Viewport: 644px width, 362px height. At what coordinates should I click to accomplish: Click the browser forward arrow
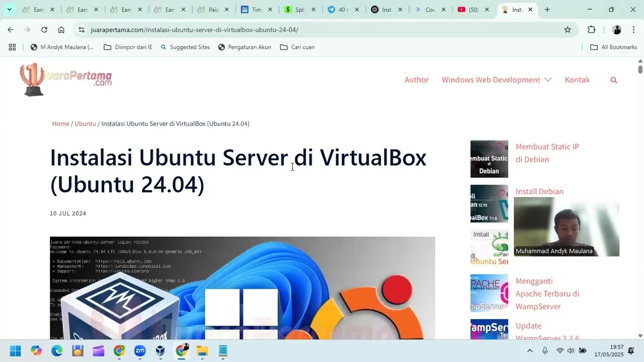pos(27,30)
